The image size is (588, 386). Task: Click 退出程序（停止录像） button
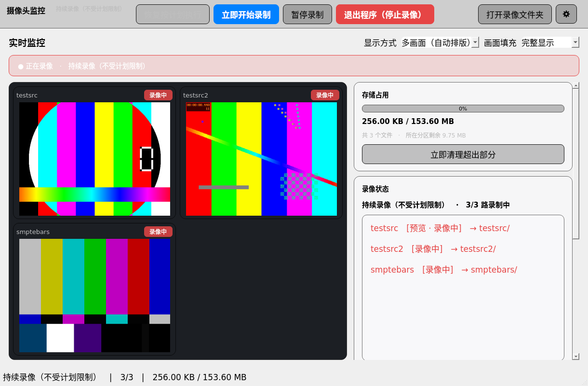(x=385, y=14)
